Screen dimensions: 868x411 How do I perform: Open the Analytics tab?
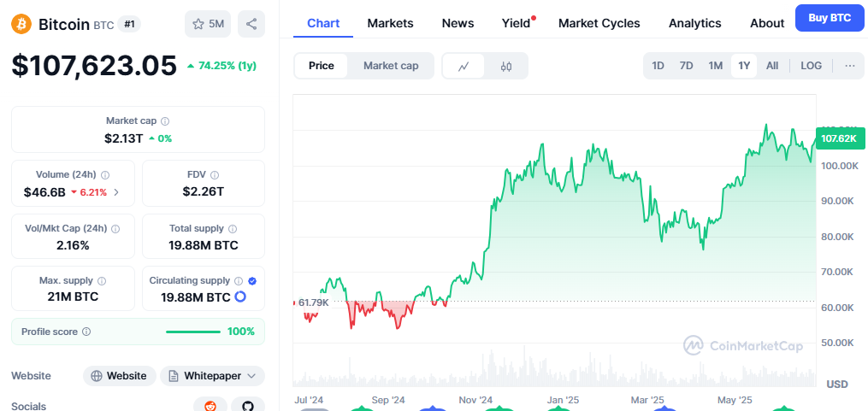(694, 23)
